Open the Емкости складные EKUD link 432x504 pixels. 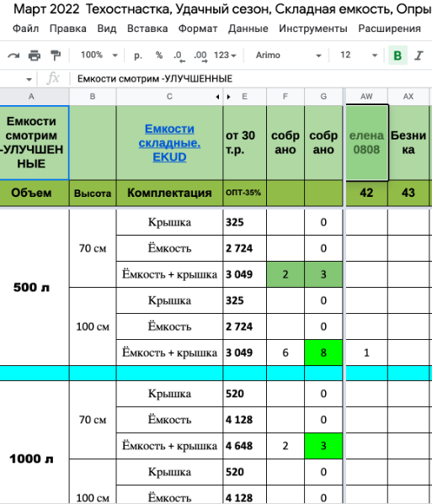click(x=169, y=143)
